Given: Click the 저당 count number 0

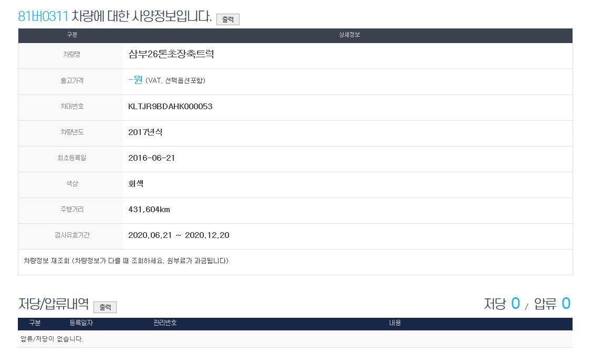Looking at the screenshot, I should pyautogui.click(x=515, y=304).
